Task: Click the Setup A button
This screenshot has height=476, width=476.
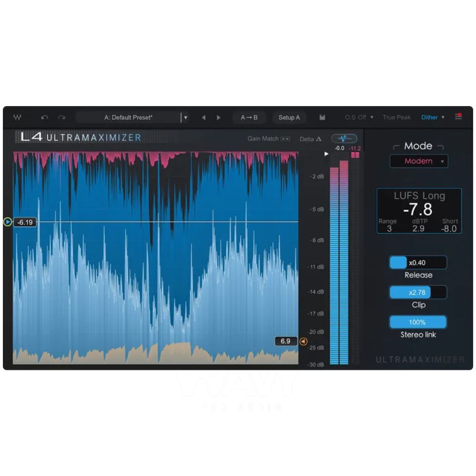Action: [x=289, y=117]
